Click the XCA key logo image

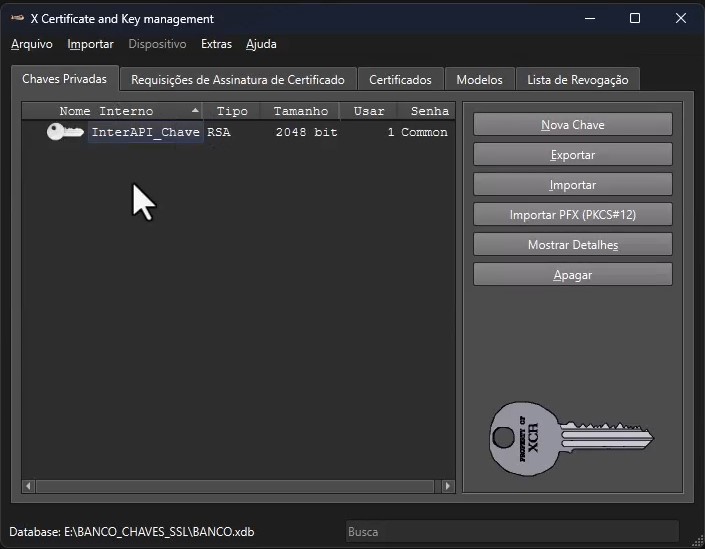(570, 439)
